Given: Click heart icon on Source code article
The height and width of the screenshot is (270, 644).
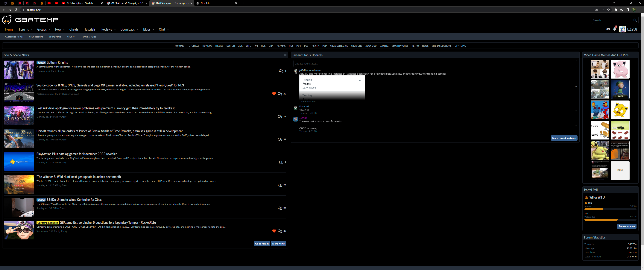Looking at the screenshot, I should pyautogui.click(x=274, y=94).
